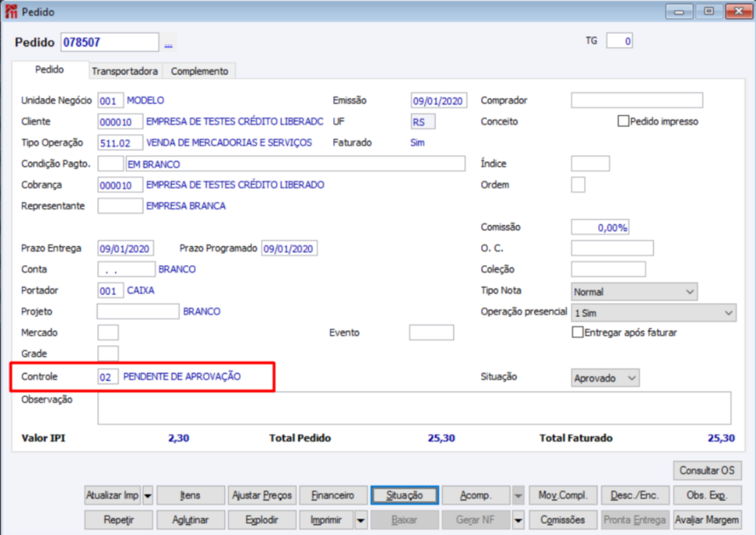
Task: Click the Prazo Programado date field
Action: pos(289,249)
